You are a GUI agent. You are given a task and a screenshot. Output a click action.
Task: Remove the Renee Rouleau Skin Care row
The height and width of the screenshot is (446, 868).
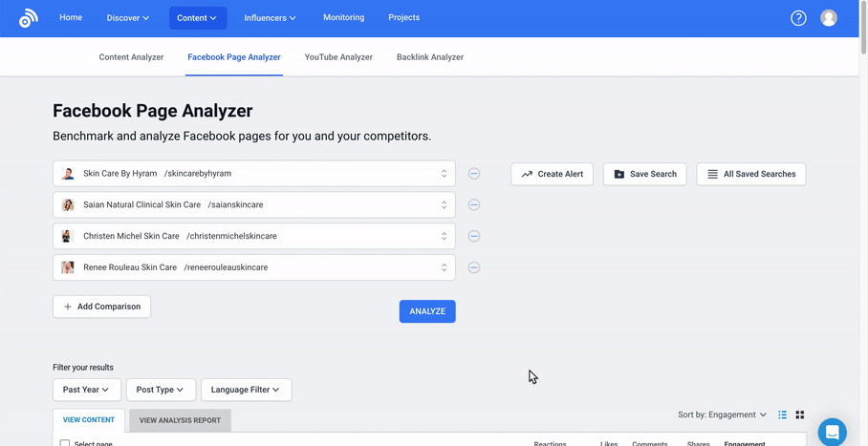pyautogui.click(x=474, y=267)
